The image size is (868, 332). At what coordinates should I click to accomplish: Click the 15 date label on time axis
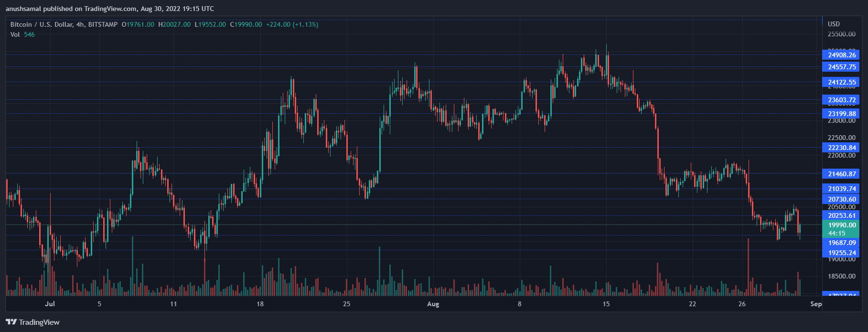tap(606, 304)
